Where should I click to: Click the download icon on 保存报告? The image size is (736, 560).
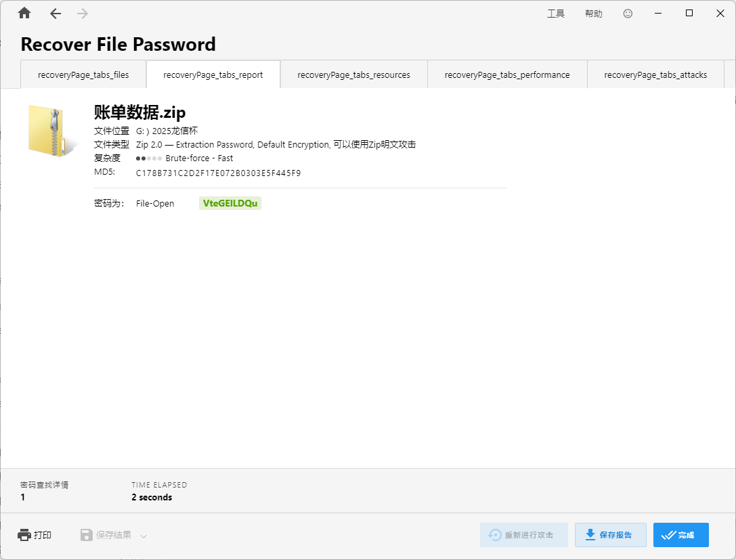590,534
